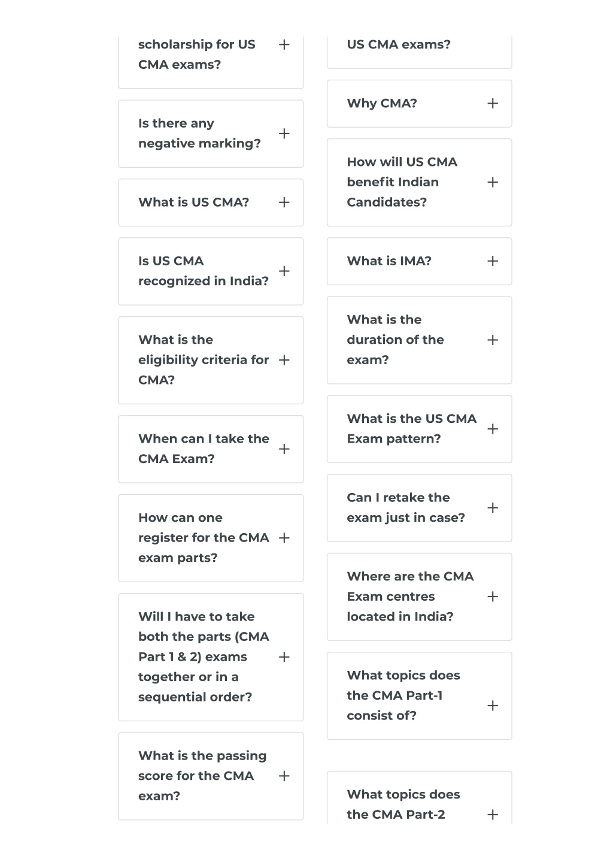Open question about CMA exam centres in India

point(419,597)
